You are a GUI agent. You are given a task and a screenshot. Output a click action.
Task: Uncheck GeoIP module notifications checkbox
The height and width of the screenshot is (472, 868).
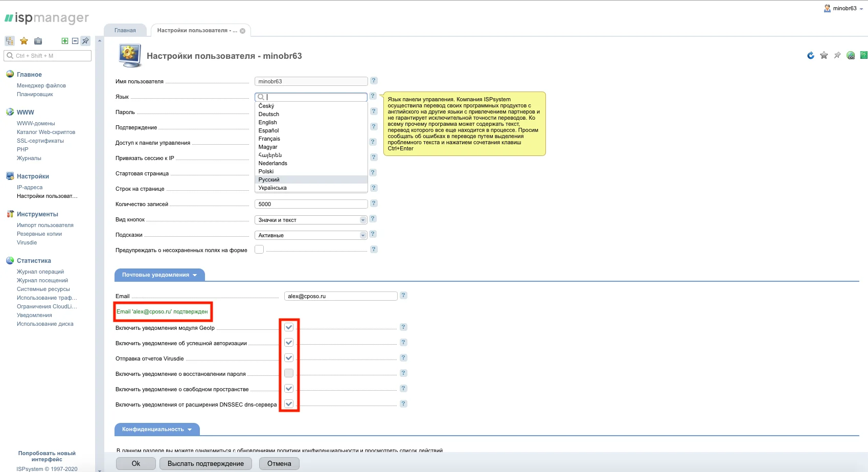coord(289,327)
